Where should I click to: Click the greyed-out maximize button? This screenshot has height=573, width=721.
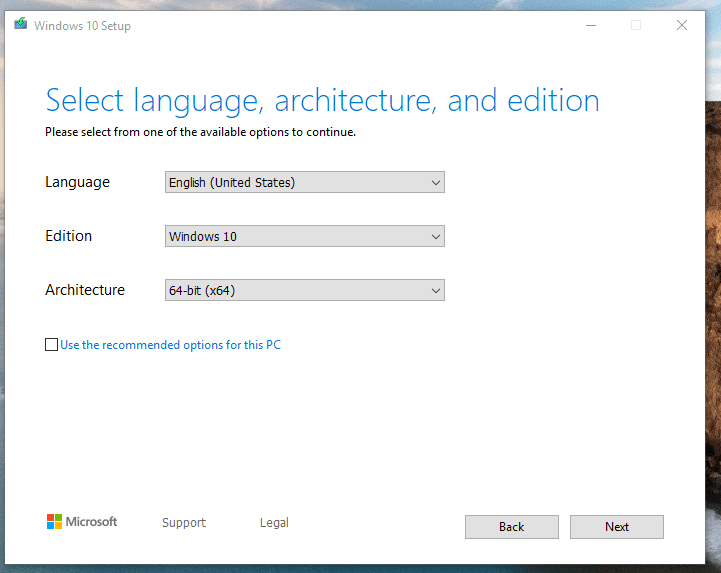pos(635,25)
